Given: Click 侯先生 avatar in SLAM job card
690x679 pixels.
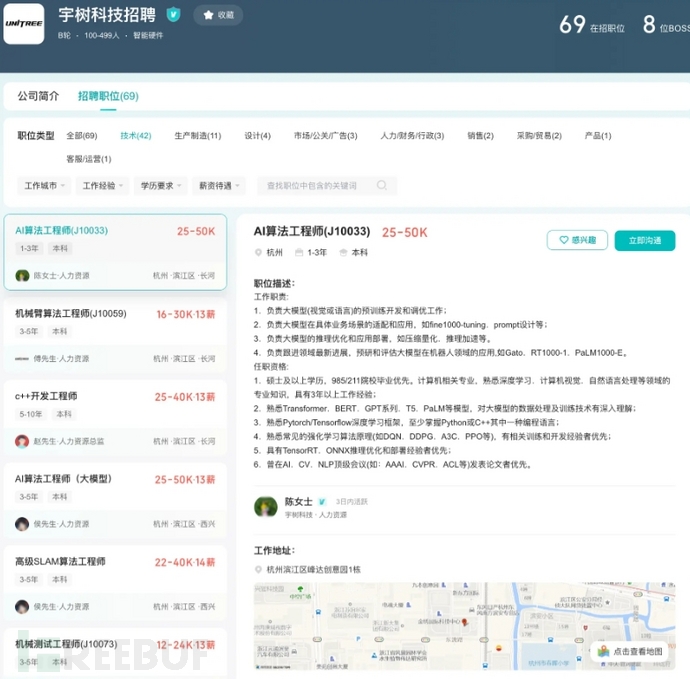Looking at the screenshot, I should pos(22,607).
